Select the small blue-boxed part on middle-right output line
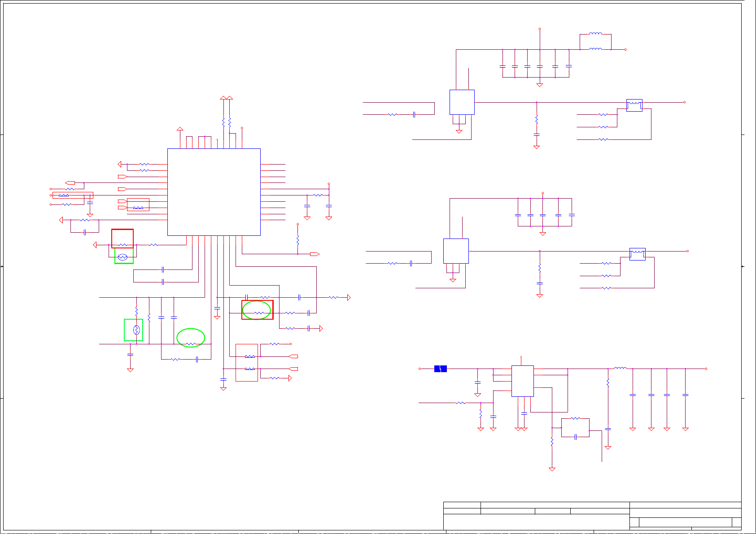 [x=638, y=254]
